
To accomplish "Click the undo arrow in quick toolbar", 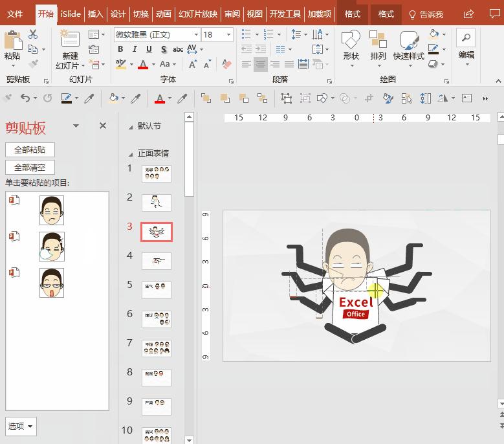I will (x=25, y=98).
